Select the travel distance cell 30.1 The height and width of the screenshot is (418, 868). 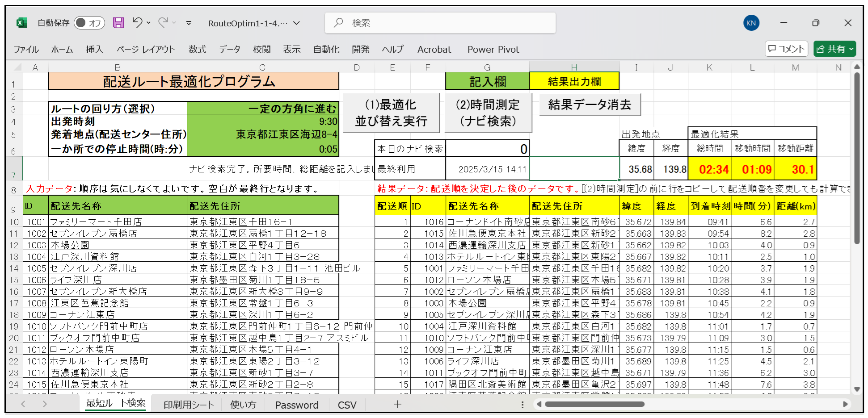point(795,168)
